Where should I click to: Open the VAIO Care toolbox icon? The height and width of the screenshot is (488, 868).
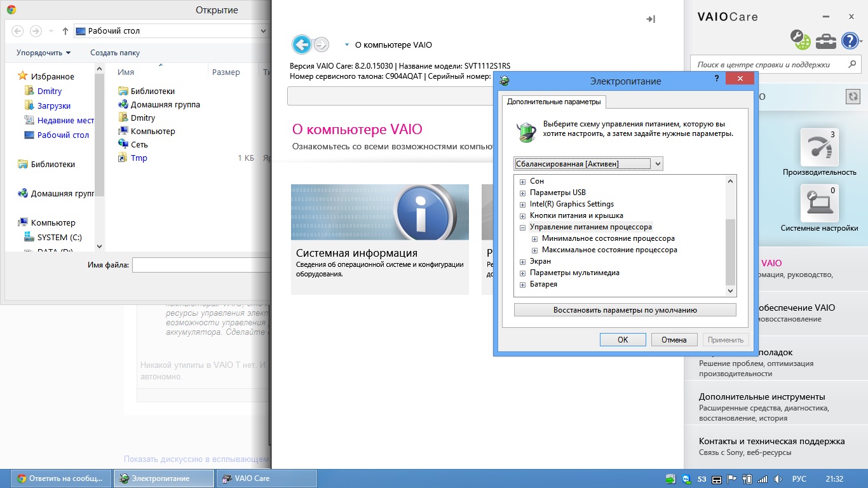pos(826,41)
